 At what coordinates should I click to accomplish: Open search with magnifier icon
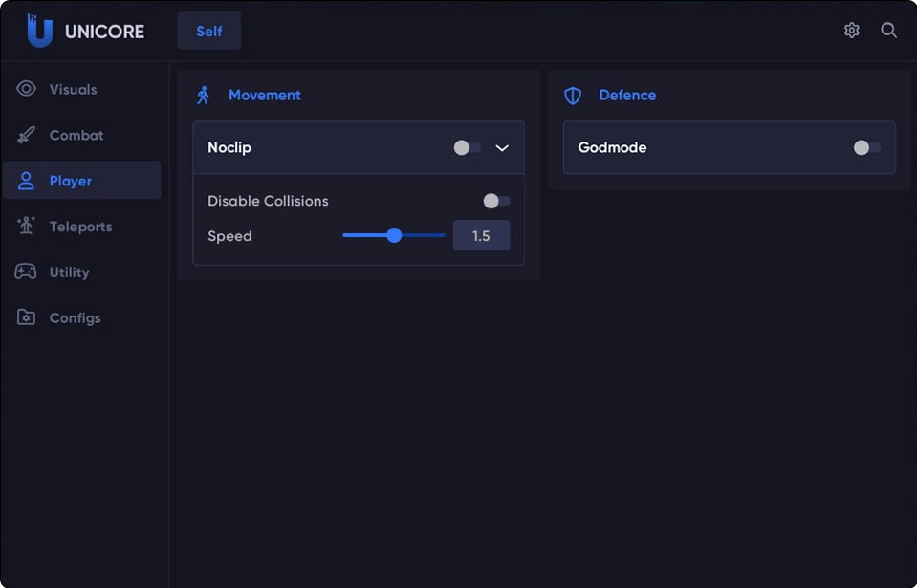(889, 31)
